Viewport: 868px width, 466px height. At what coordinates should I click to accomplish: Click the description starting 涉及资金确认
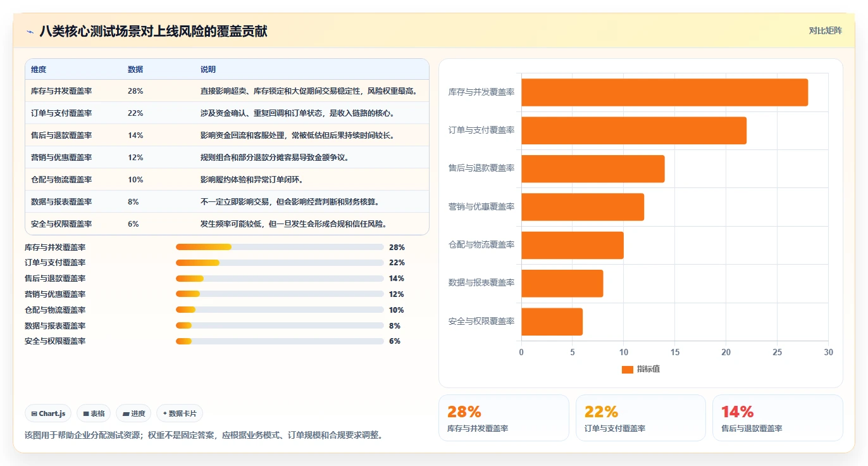click(298, 113)
